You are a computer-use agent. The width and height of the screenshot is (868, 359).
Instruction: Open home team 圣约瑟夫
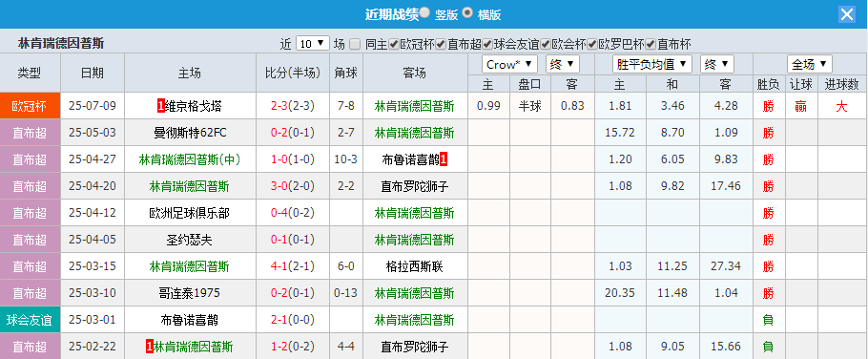pos(189,240)
